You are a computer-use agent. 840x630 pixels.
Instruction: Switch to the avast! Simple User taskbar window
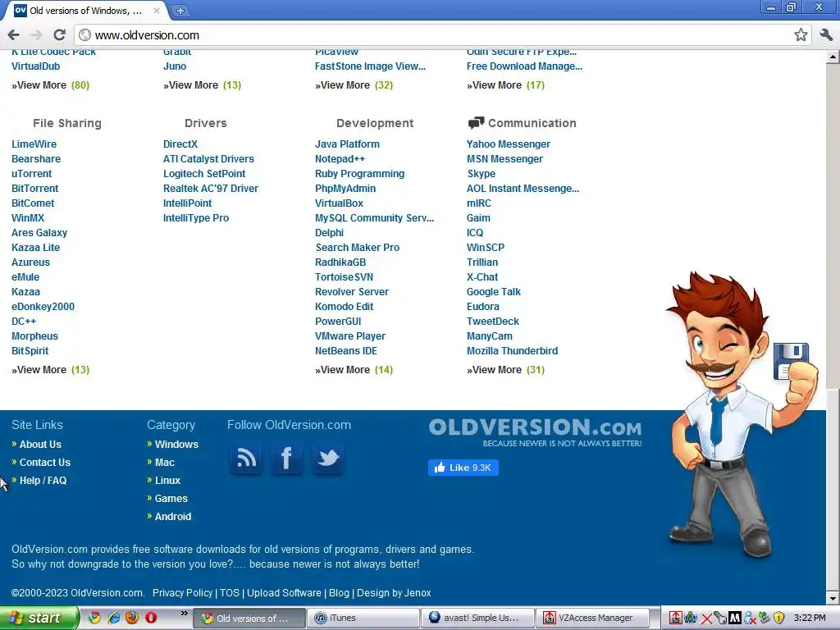coord(478,618)
